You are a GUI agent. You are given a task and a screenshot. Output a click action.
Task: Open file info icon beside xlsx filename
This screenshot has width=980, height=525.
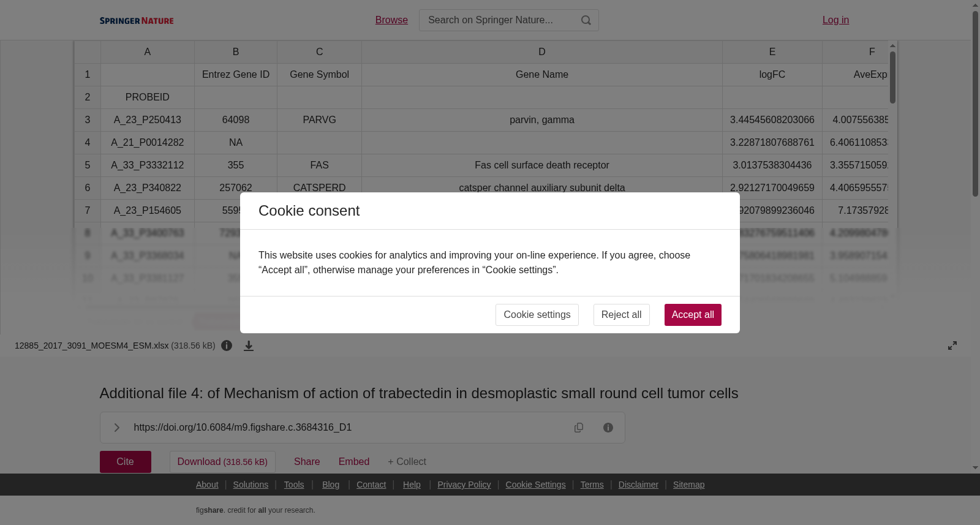click(x=227, y=346)
